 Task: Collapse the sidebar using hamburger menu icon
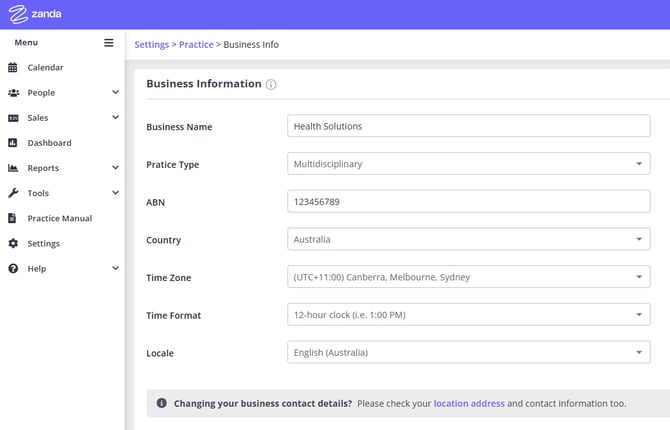pos(109,43)
